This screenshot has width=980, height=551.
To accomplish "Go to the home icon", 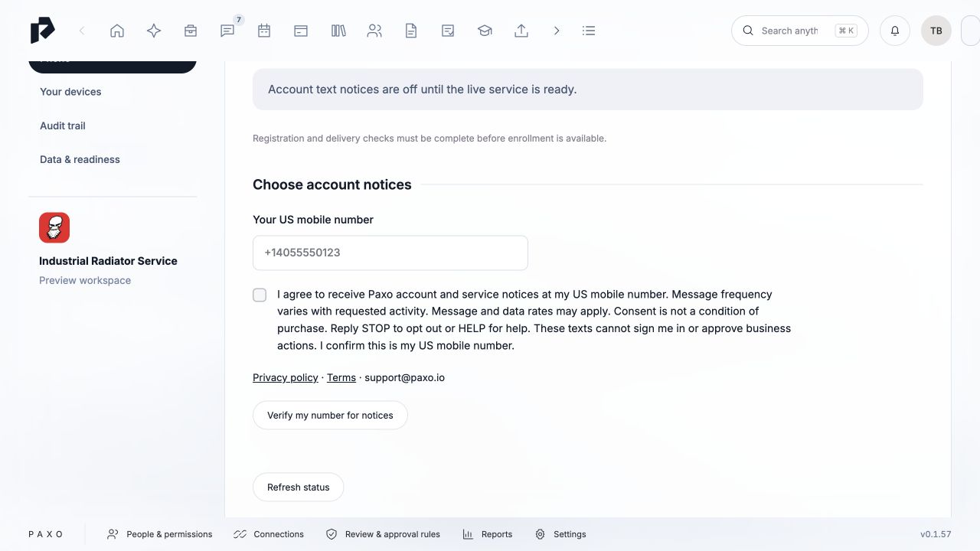I will pyautogui.click(x=117, y=31).
